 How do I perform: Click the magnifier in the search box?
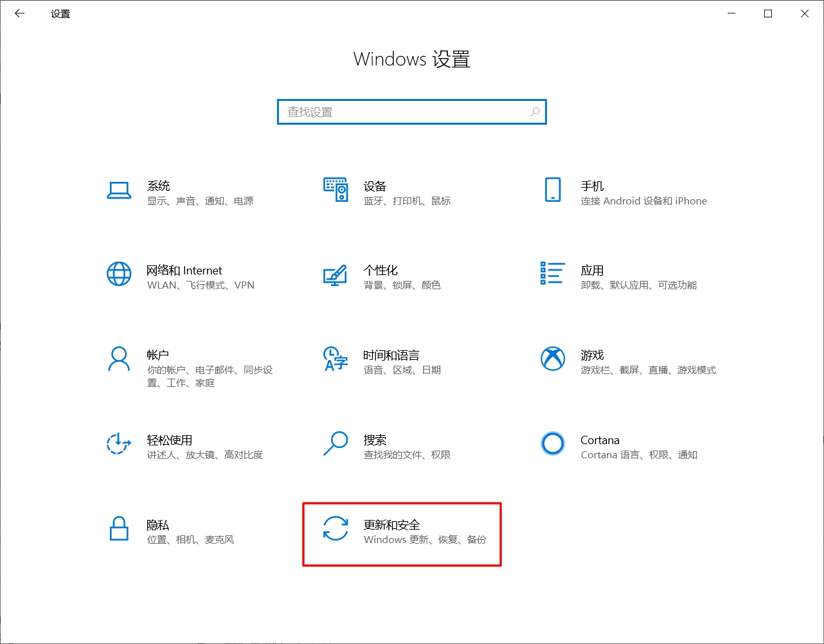(x=534, y=112)
